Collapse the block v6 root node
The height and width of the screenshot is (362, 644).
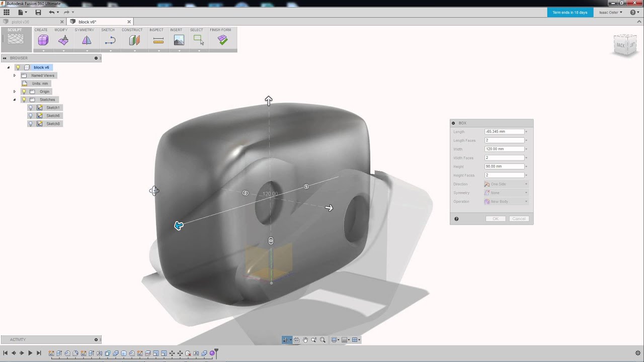[9, 67]
